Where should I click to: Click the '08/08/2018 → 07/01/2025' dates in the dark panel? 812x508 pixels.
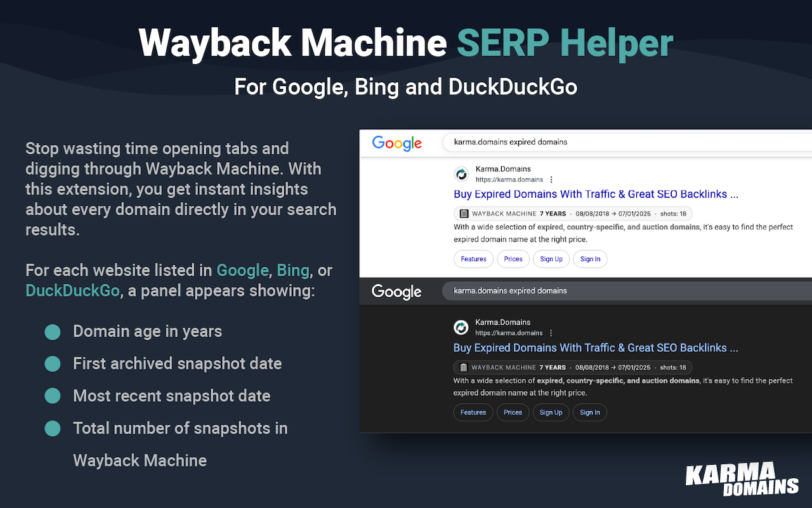[x=613, y=367]
